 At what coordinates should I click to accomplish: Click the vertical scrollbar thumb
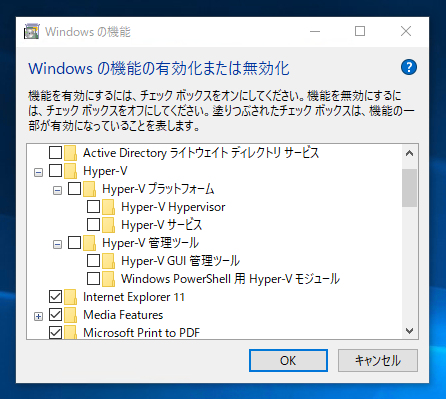409,188
